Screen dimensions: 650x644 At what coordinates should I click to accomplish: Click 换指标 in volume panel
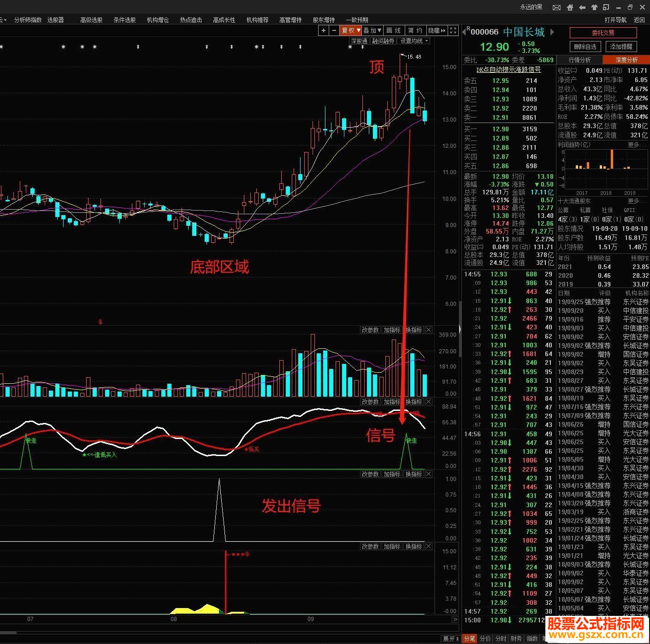pyautogui.click(x=414, y=330)
